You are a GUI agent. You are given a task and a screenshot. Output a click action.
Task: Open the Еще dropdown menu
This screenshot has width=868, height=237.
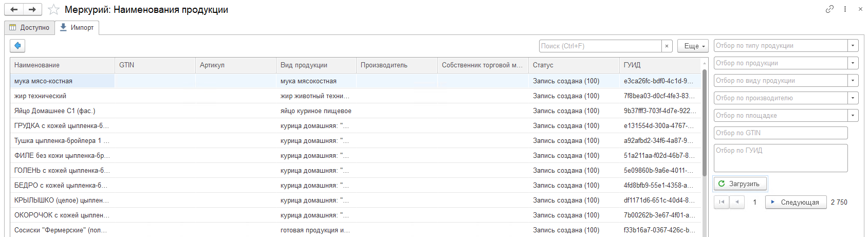(x=693, y=46)
